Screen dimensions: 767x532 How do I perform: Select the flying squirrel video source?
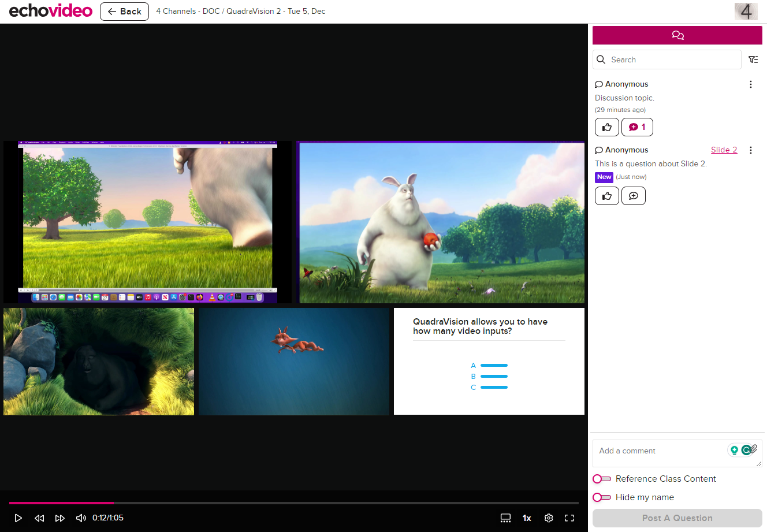tap(294, 361)
